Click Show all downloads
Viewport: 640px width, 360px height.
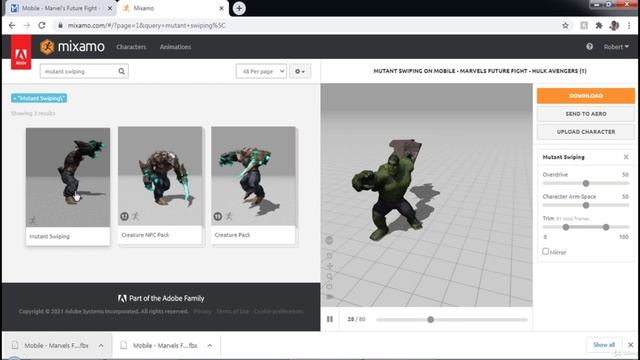coord(604,345)
